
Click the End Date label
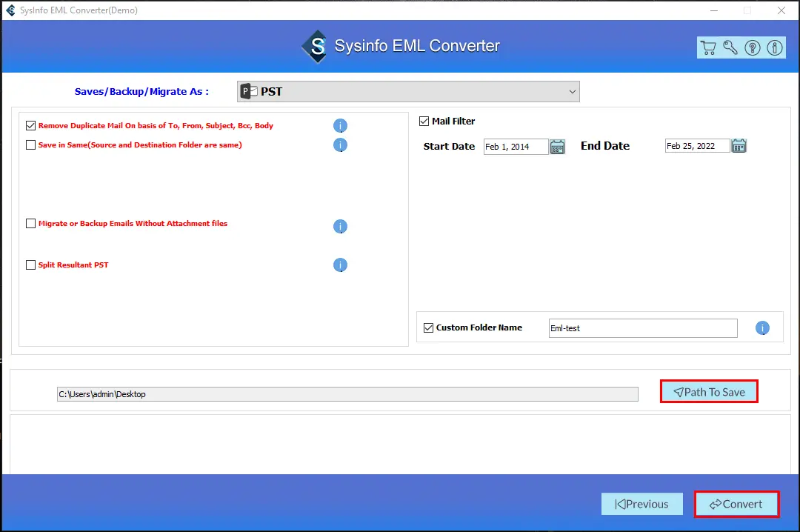click(605, 146)
